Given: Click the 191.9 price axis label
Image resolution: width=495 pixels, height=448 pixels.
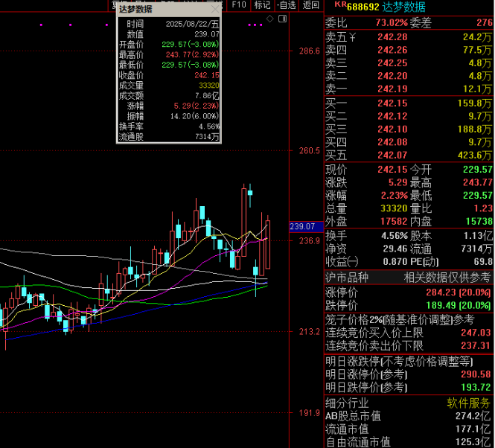Looking at the screenshot, I should pyautogui.click(x=310, y=413).
